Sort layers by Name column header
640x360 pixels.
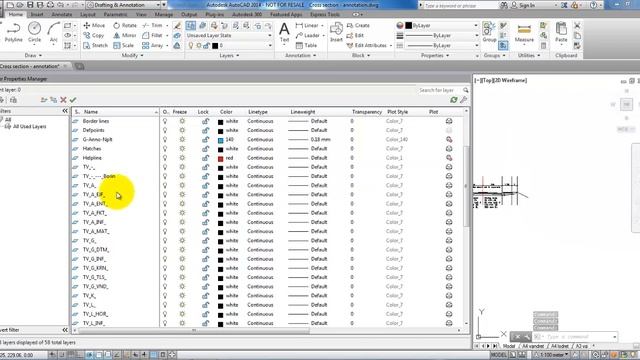coord(91,112)
